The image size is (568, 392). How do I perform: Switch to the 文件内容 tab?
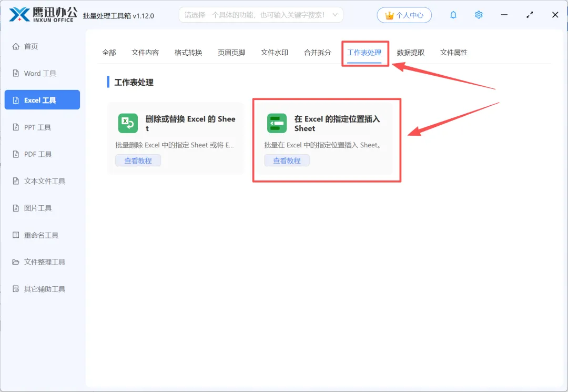pyautogui.click(x=145, y=53)
